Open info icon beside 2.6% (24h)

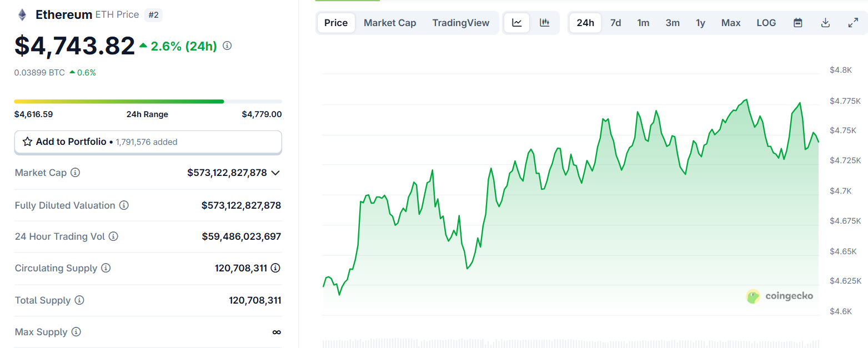(227, 46)
